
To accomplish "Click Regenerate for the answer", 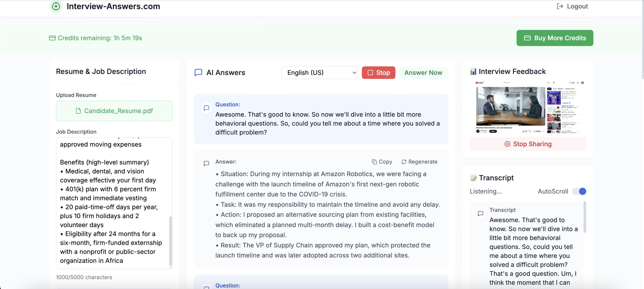I will 419,162.
